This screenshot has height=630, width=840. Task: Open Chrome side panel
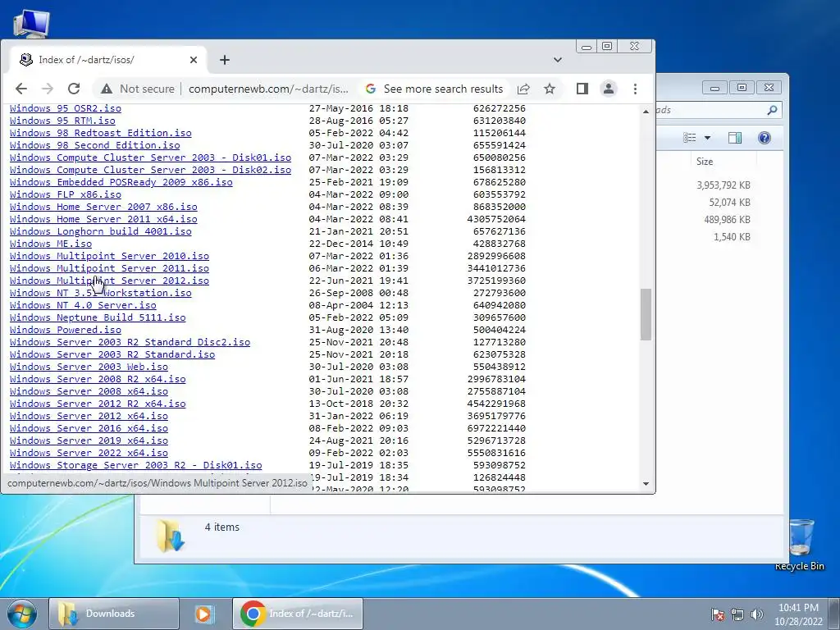(x=582, y=89)
